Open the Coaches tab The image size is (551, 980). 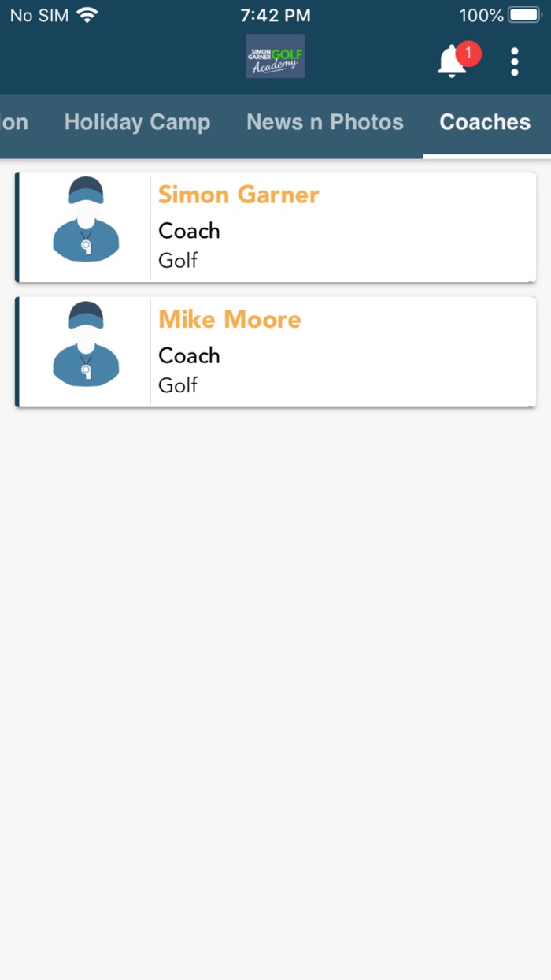coord(484,122)
